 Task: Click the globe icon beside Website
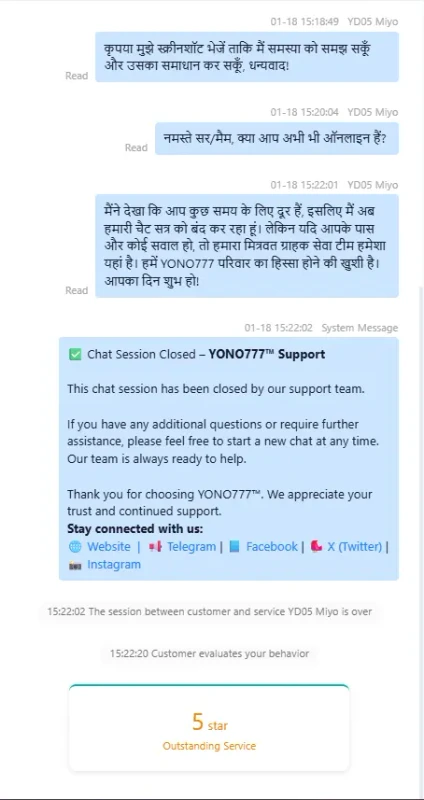coord(75,547)
